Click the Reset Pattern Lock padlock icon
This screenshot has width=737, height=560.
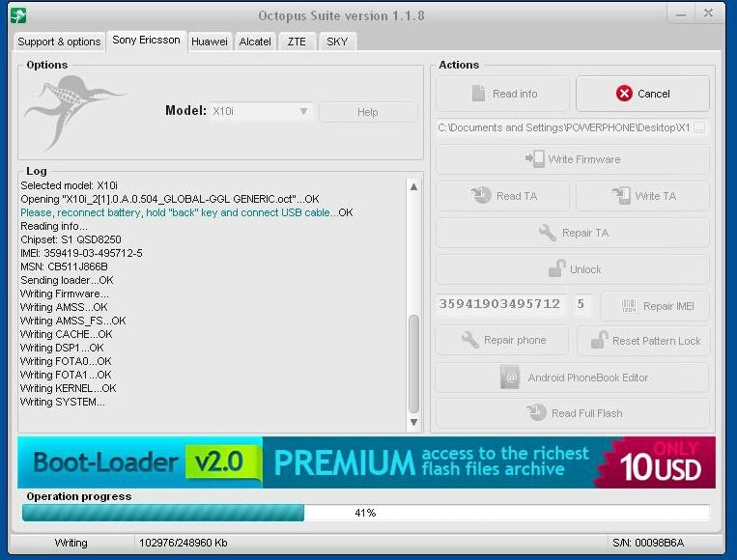tap(599, 340)
